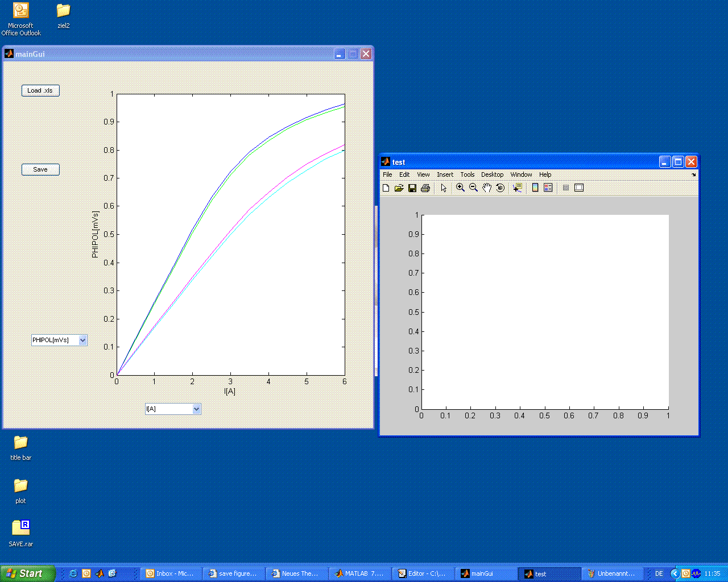Open the Tools menu
The image size is (728, 582).
[x=467, y=174]
